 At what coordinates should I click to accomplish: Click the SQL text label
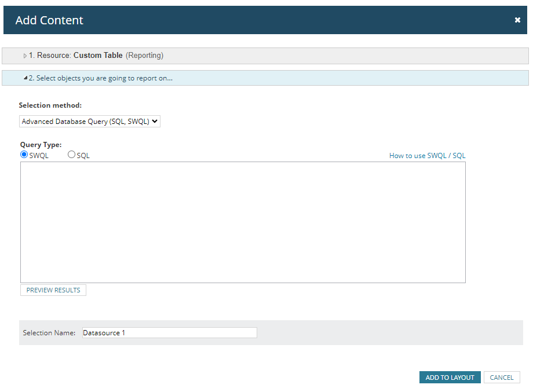point(83,156)
